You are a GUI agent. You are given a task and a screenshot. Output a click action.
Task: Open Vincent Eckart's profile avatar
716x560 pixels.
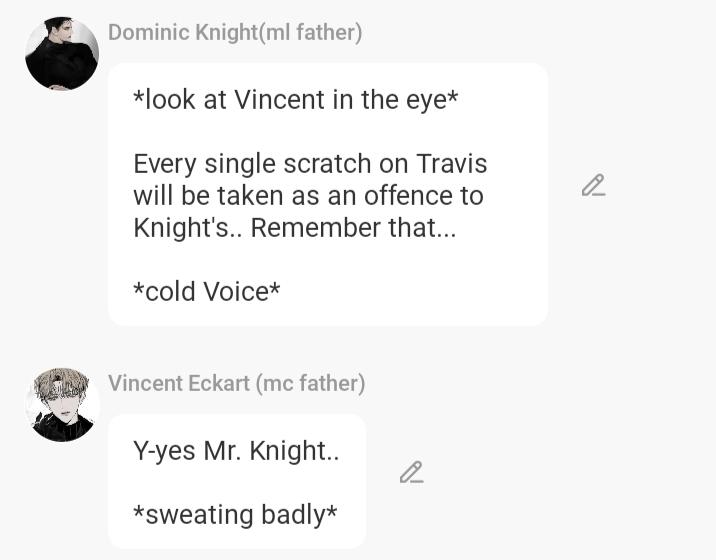click(62, 405)
